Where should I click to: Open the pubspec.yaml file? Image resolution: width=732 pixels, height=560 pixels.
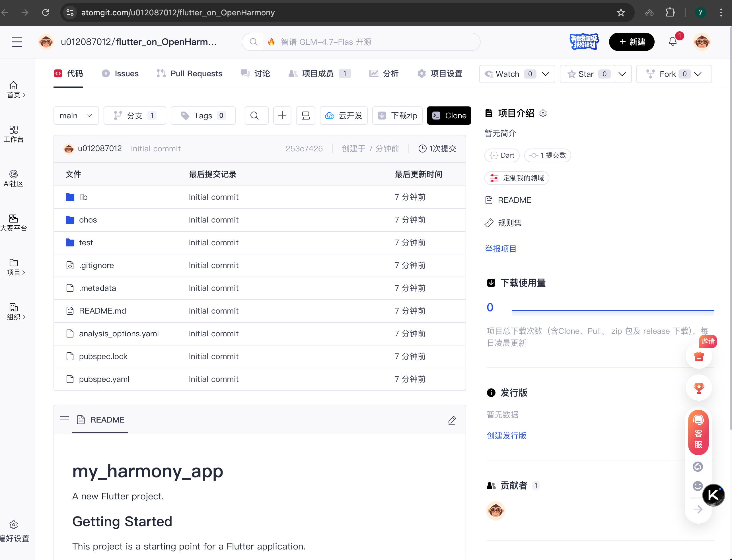point(104,379)
